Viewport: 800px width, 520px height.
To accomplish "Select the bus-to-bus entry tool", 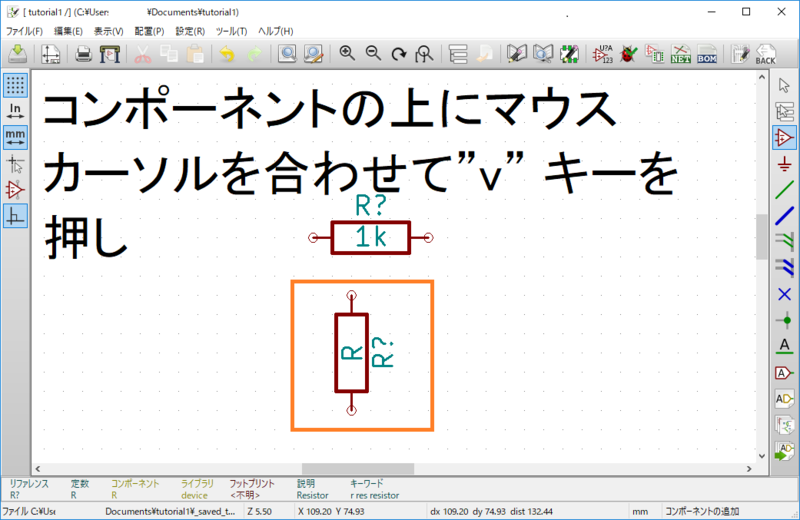I will [784, 268].
